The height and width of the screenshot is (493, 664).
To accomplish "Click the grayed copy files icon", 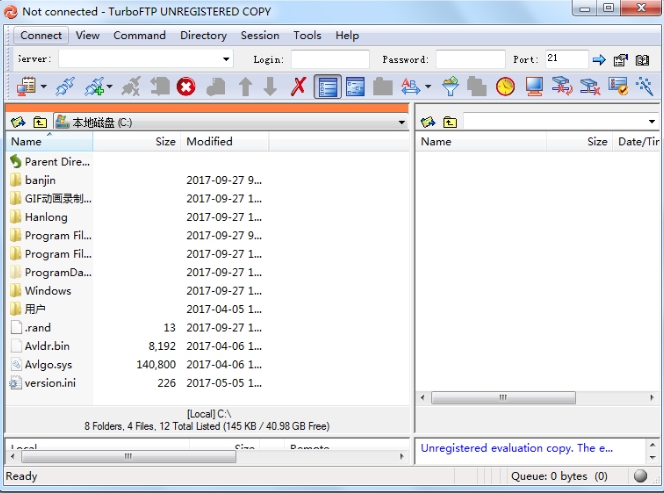I will point(477,87).
